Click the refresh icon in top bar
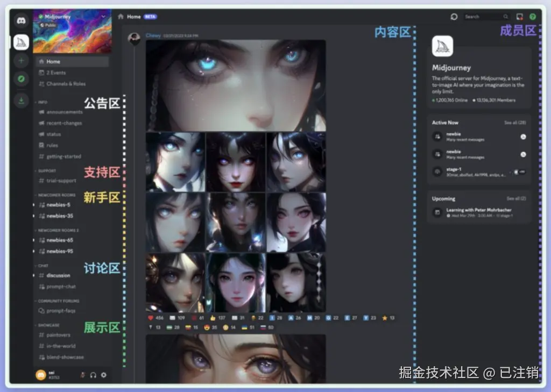Image resolution: width=551 pixels, height=392 pixels. point(454,17)
